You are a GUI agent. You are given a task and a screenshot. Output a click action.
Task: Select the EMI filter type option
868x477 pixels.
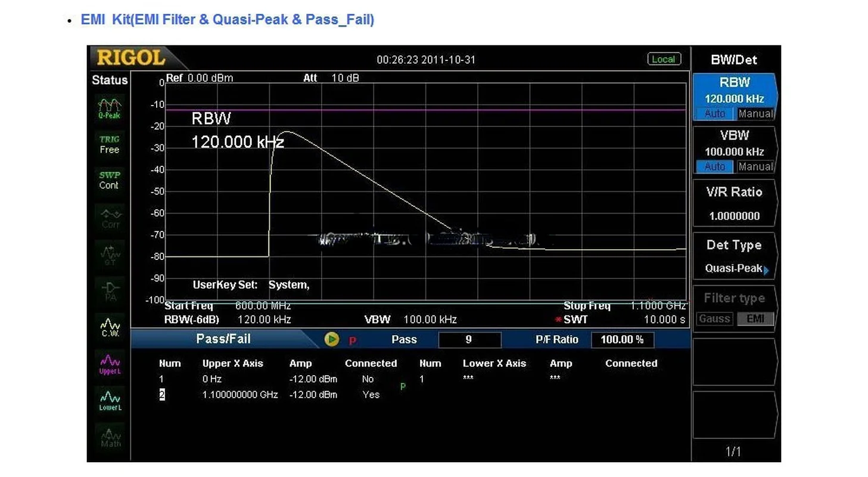[755, 318]
